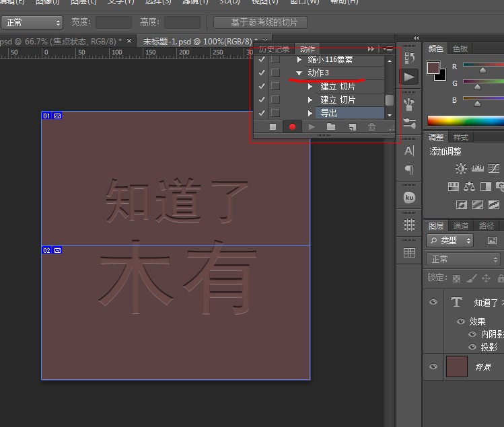This screenshot has width=504, height=427.
Task: Add a Levels adjustment
Action: (x=478, y=168)
